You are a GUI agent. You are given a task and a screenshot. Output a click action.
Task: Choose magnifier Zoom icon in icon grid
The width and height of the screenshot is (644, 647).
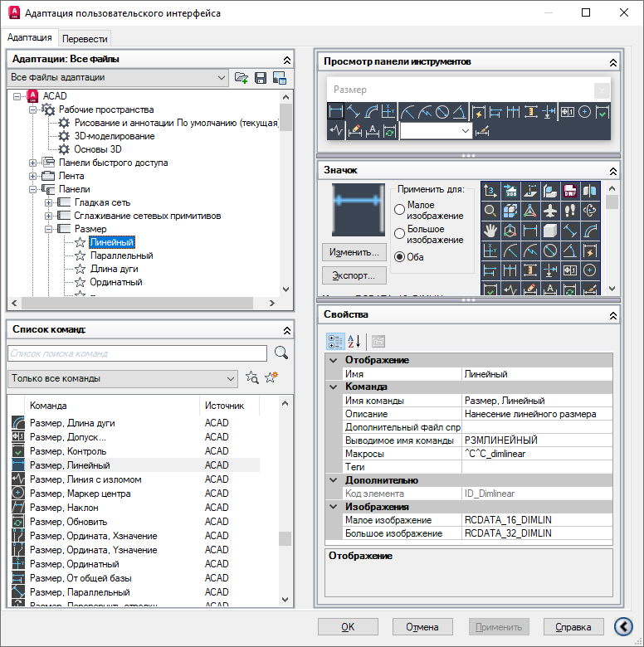coord(490,211)
